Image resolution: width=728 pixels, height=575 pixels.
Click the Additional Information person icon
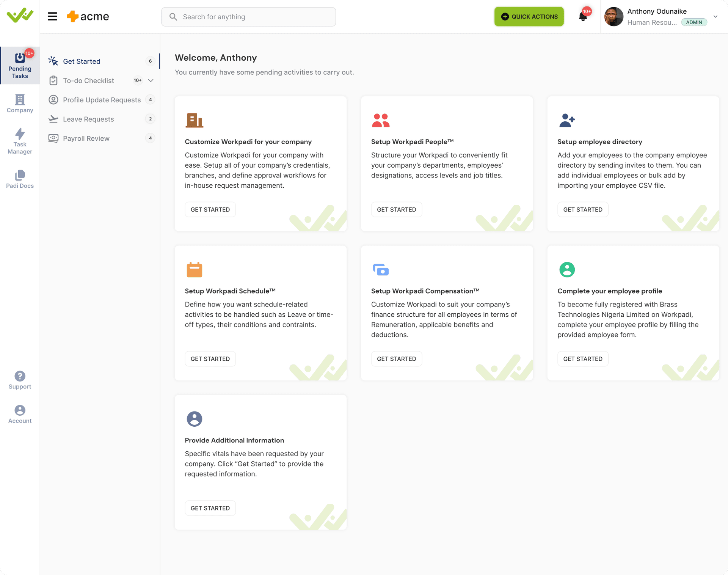[195, 419]
